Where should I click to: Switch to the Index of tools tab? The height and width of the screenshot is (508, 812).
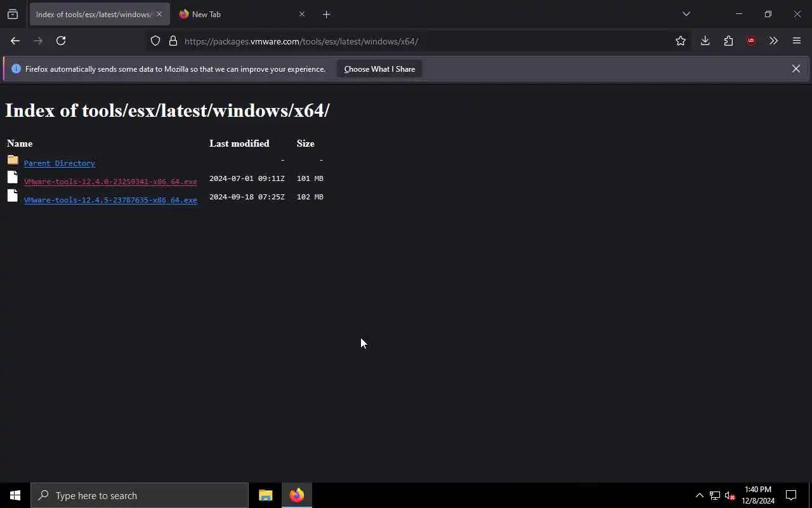click(94, 14)
